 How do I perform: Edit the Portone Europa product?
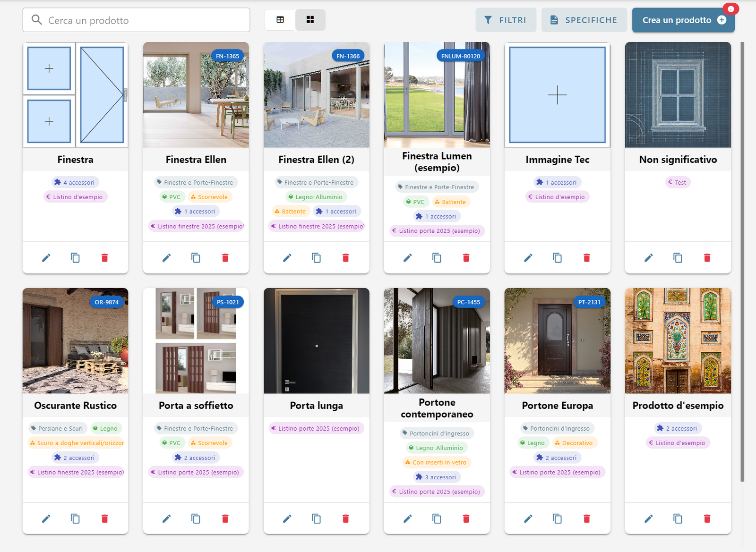(x=528, y=519)
